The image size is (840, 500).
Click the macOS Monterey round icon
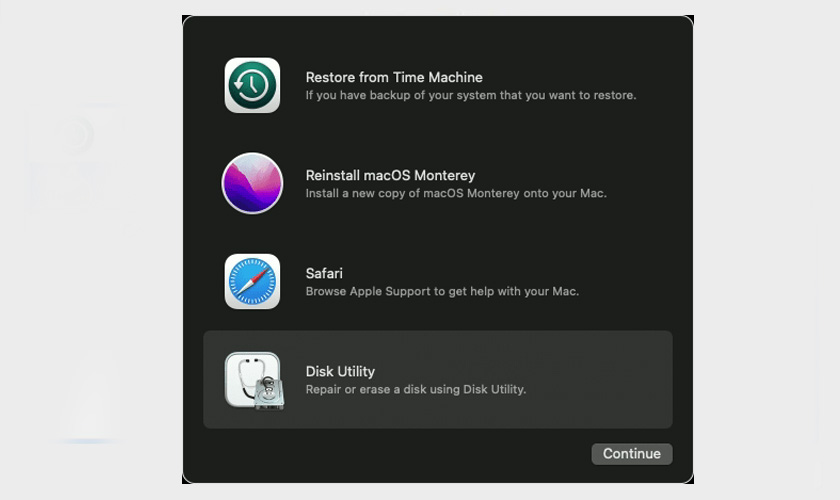(252, 183)
